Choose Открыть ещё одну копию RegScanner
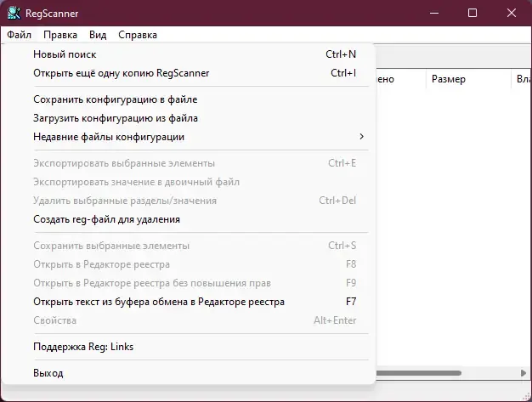Screen dimensions: 532x402 pyautogui.click(x=189, y=73)
